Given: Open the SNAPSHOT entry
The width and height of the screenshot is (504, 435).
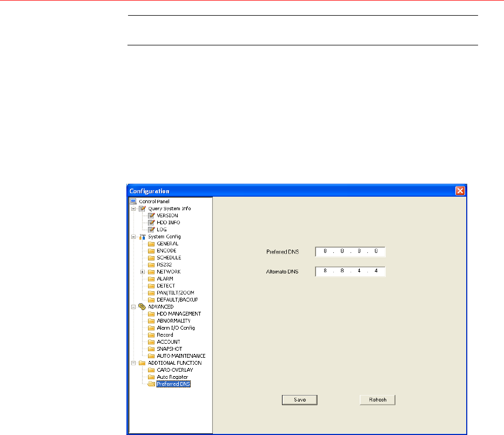Looking at the screenshot, I should (x=170, y=349).
